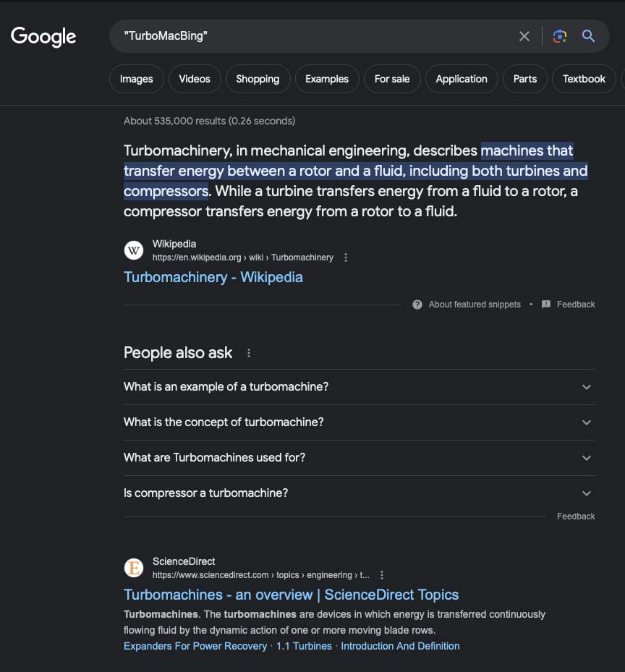Select the Videos filter tab
This screenshot has height=672, width=625.
pos(195,79)
